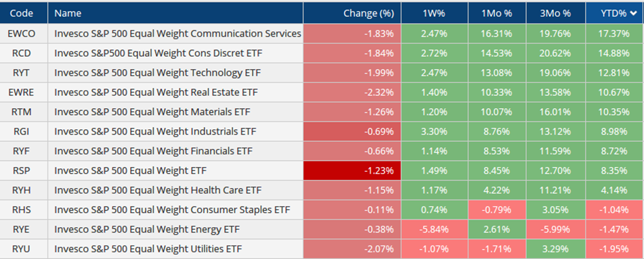The image size is (644, 259).
Task: Open the RCD ticker code
Action: (x=22, y=53)
